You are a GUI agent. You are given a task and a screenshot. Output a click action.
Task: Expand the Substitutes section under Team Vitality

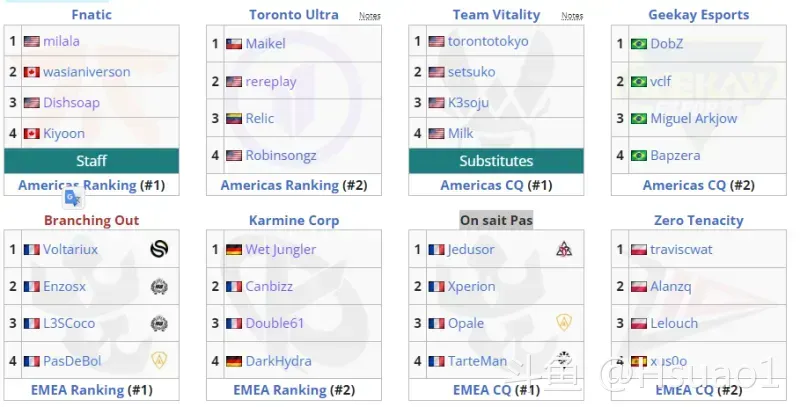point(496,160)
